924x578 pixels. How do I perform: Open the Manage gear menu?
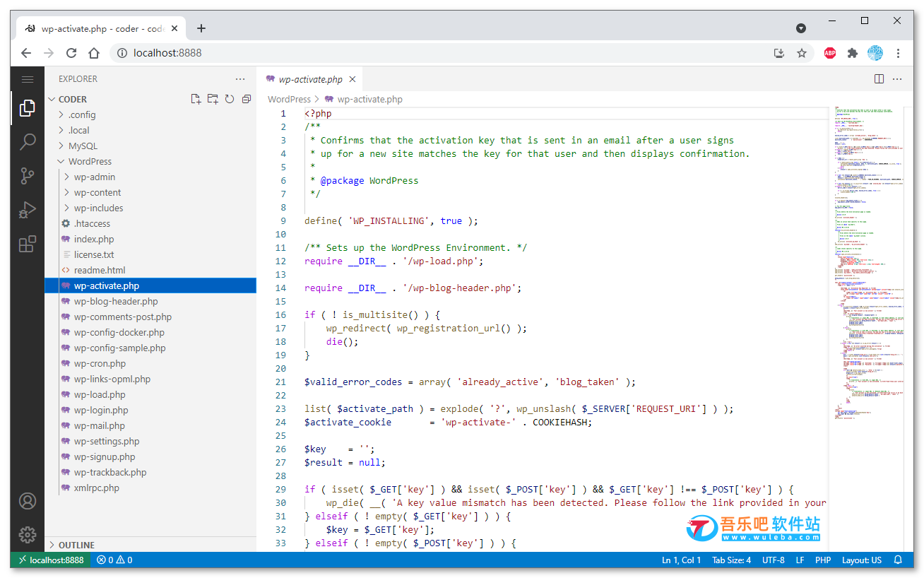28,535
